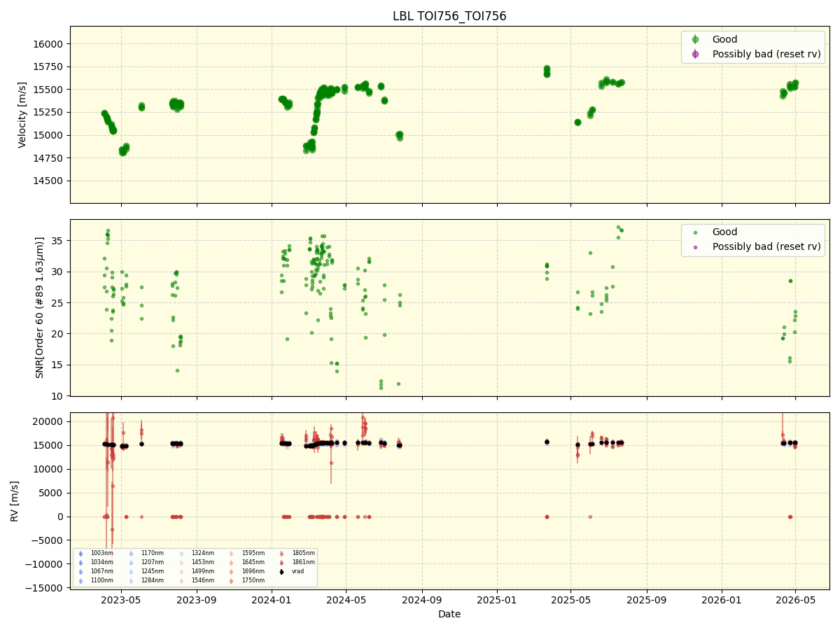Click the −15000 tick on RV axis
The image size is (840, 630).
pyautogui.click(x=45, y=588)
